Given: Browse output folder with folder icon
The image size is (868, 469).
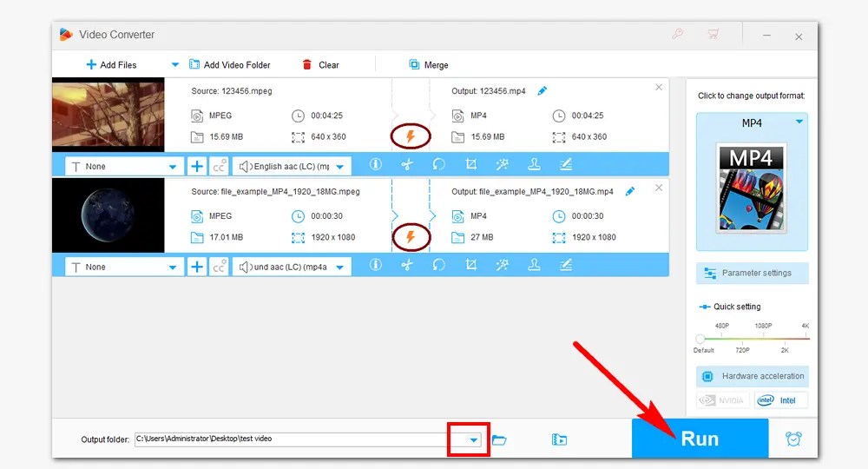Looking at the screenshot, I should click(x=499, y=440).
